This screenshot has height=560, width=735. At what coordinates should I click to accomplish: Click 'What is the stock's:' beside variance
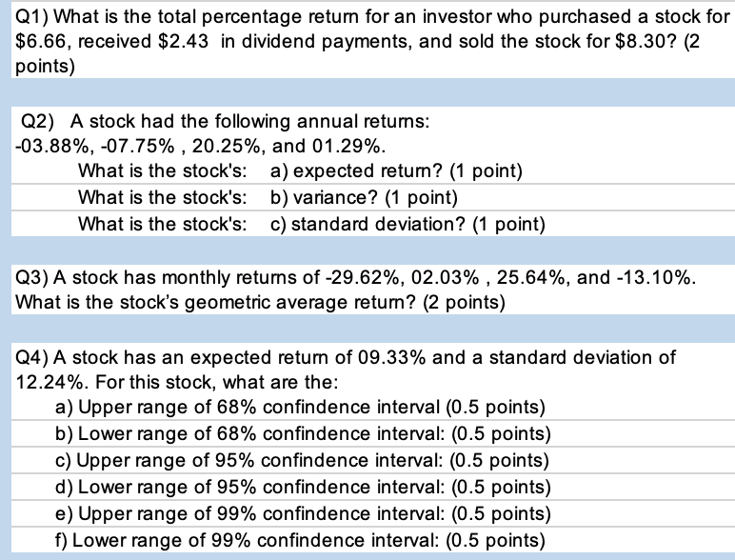(157, 198)
